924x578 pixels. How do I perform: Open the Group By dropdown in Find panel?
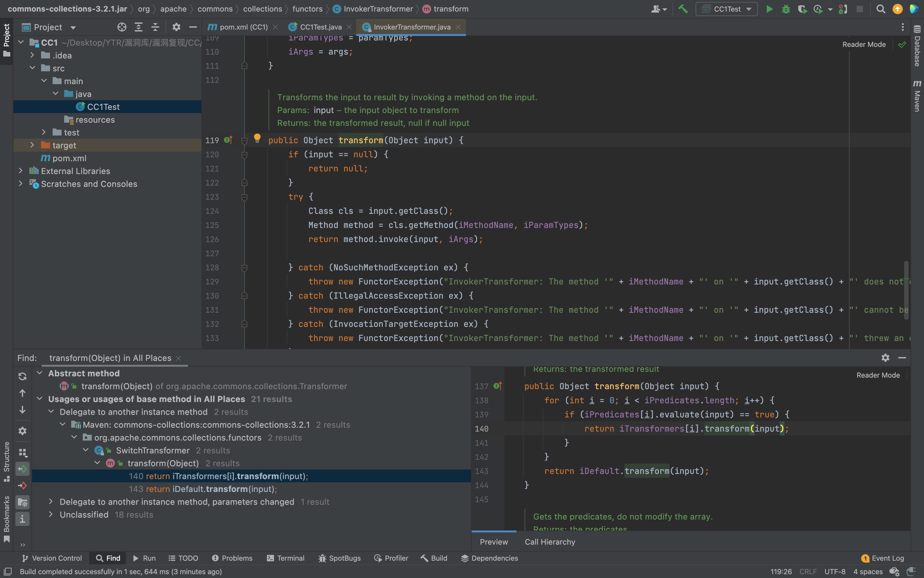coord(22,453)
